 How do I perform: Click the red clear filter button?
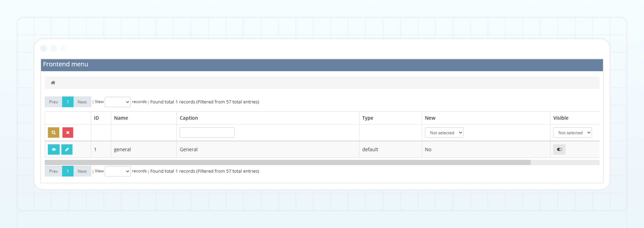pyautogui.click(x=68, y=132)
